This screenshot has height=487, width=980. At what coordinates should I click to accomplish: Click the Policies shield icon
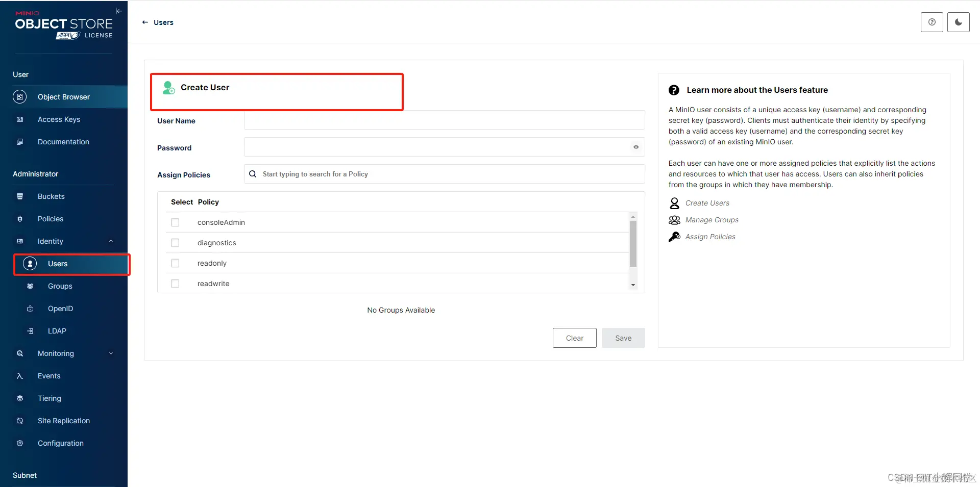(x=20, y=219)
